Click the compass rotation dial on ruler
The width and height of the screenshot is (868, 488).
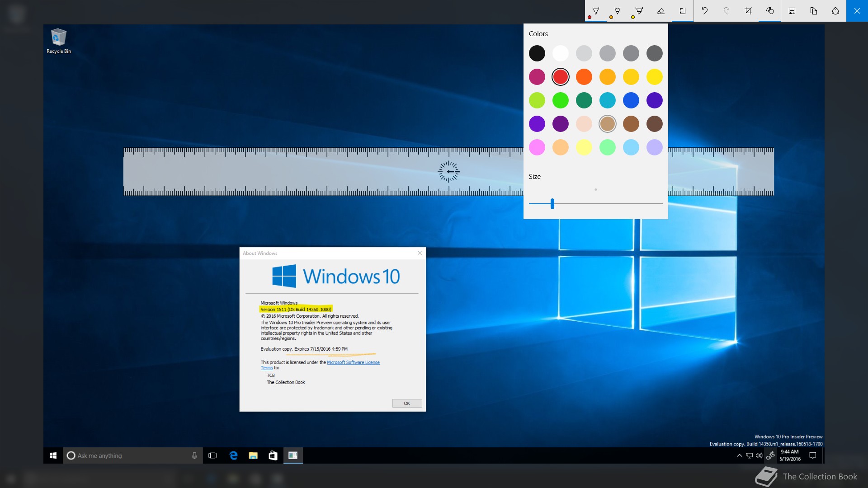tap(448, 172)
